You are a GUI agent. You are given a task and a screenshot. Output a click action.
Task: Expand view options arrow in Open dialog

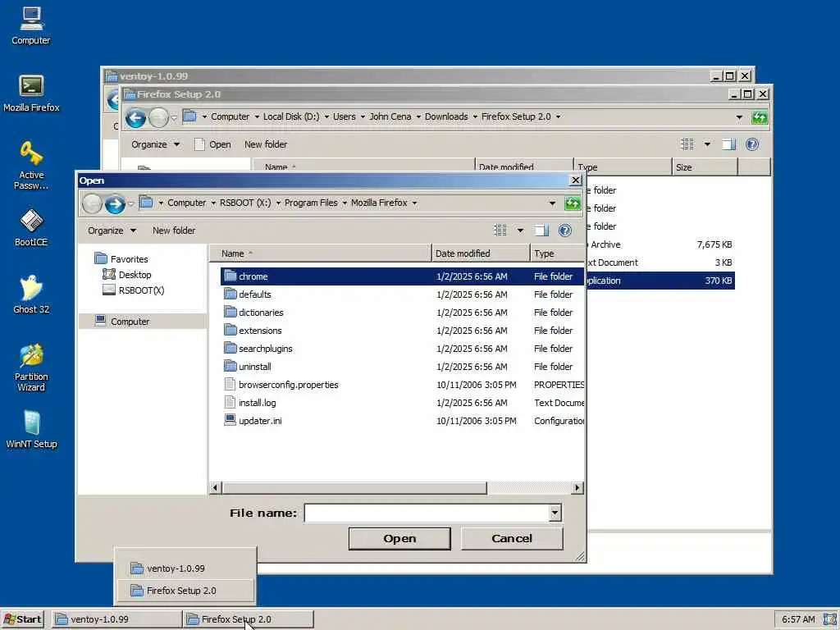click(520, 231)
